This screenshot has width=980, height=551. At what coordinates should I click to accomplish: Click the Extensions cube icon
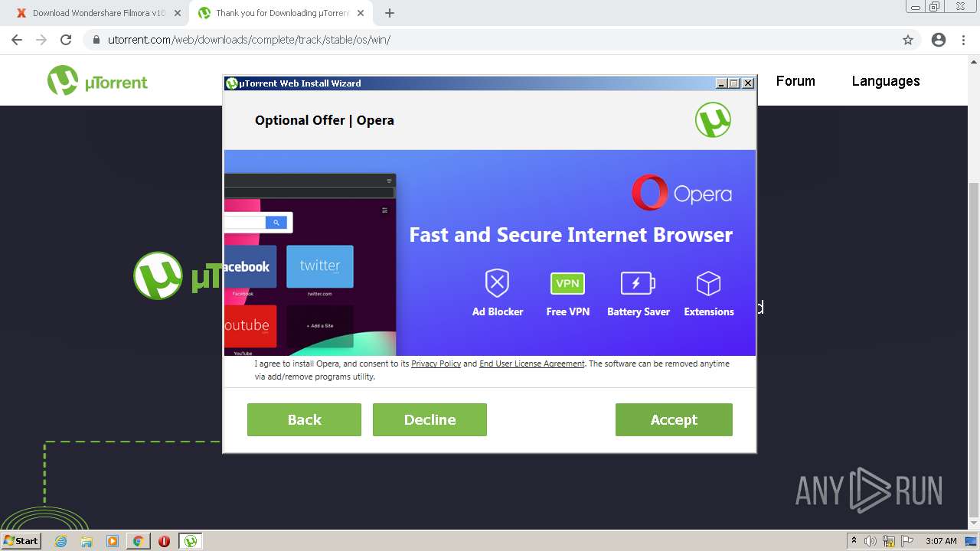(708, 283)
